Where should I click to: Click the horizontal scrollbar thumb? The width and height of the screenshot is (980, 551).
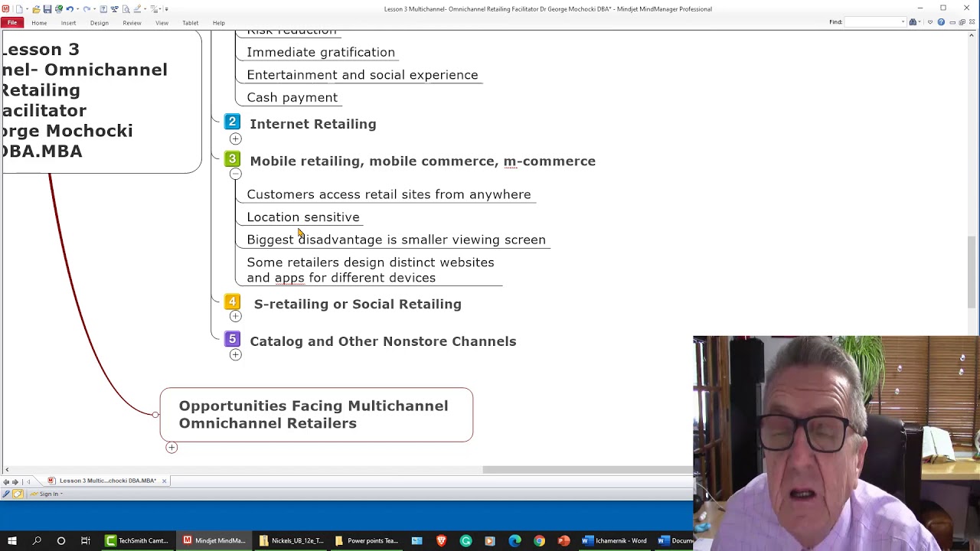click(587, 470)
